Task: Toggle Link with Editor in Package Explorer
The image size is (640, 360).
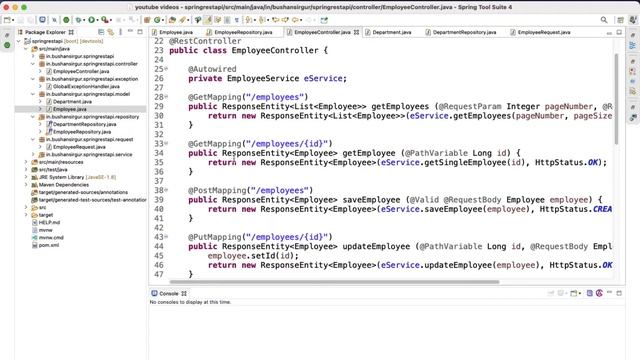Action: pyautogui.click(x=111, y=32)
